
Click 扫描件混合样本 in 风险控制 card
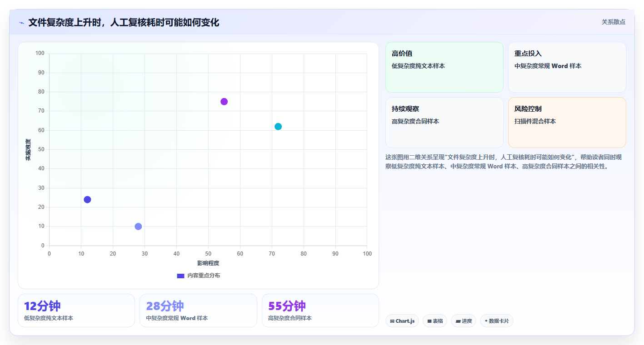pos(535,121)
